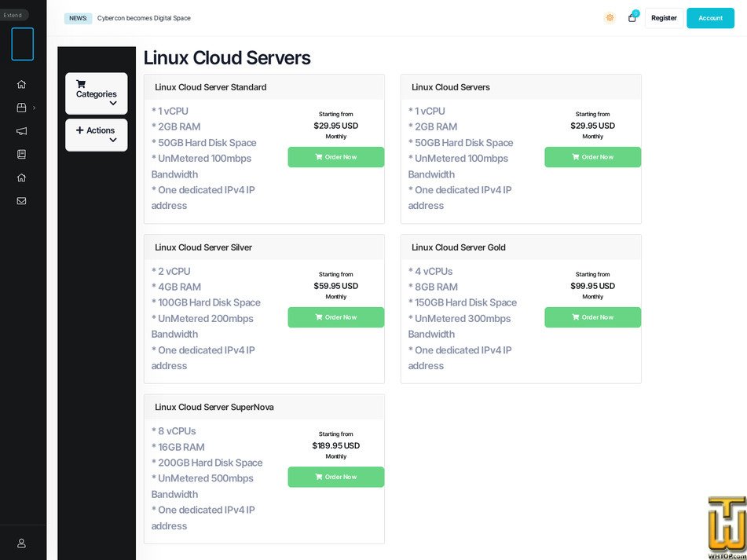Select the envelope mail icon
Viewport: 747px width, 560px height.
click(x=21, y=200)
